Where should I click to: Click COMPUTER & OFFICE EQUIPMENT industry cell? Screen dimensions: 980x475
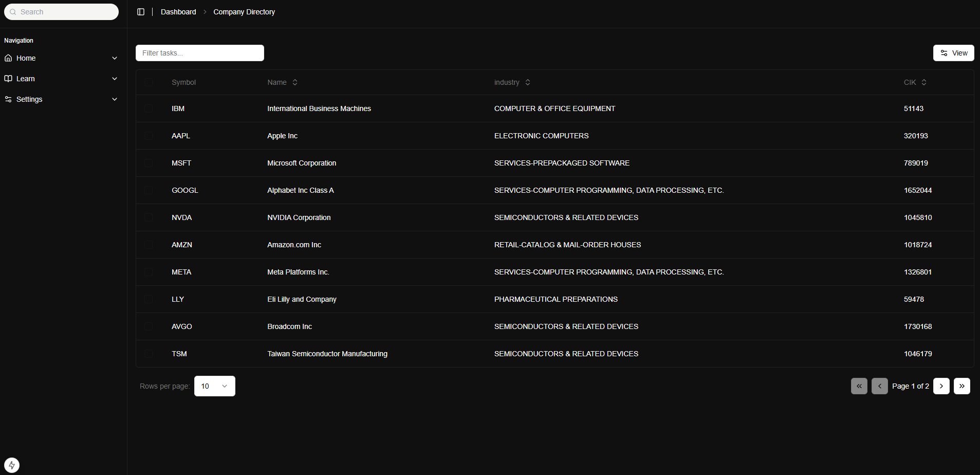(554, 108)
